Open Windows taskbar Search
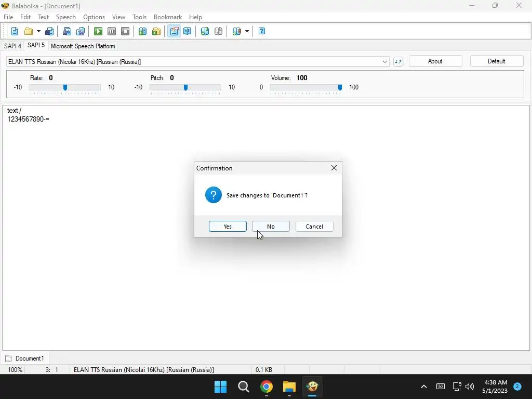Viewport: 532px width, 399px height. [x=244, y=387]
